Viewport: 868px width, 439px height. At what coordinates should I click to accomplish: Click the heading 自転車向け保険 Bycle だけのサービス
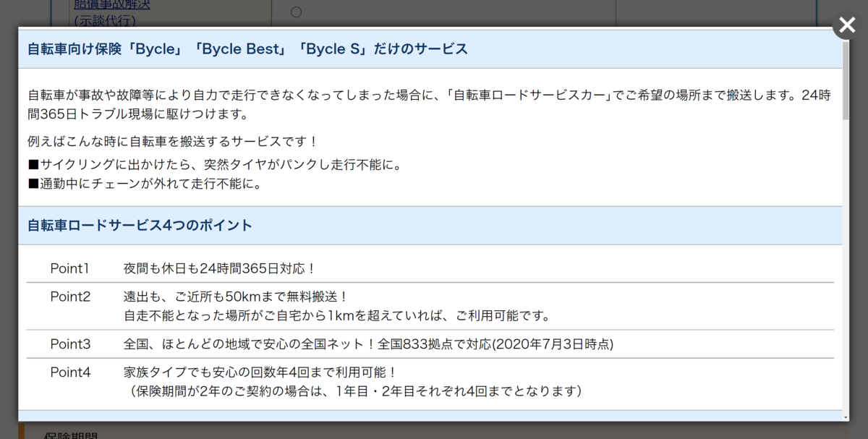tap(247, 49)
